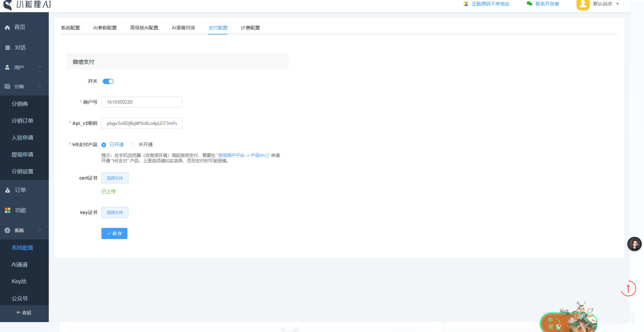Click the 商户号 input field
This screenshot has height=332, width=644.
[142, 102]
